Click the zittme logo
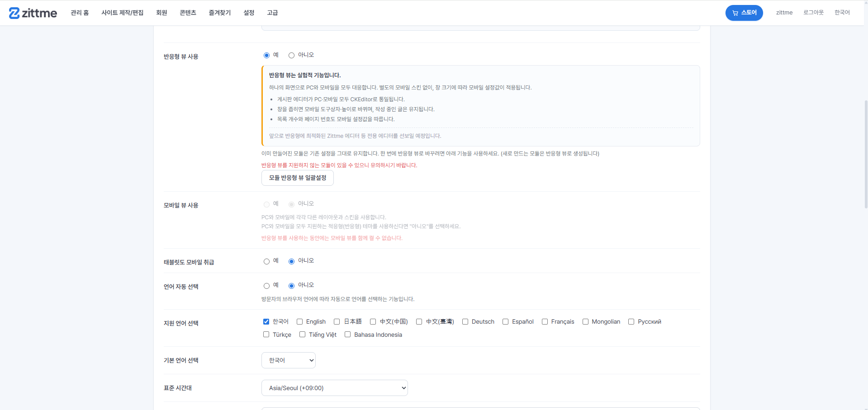Viewport: 868px width, 410px height. pyautogui.click(x=33, y=13)
